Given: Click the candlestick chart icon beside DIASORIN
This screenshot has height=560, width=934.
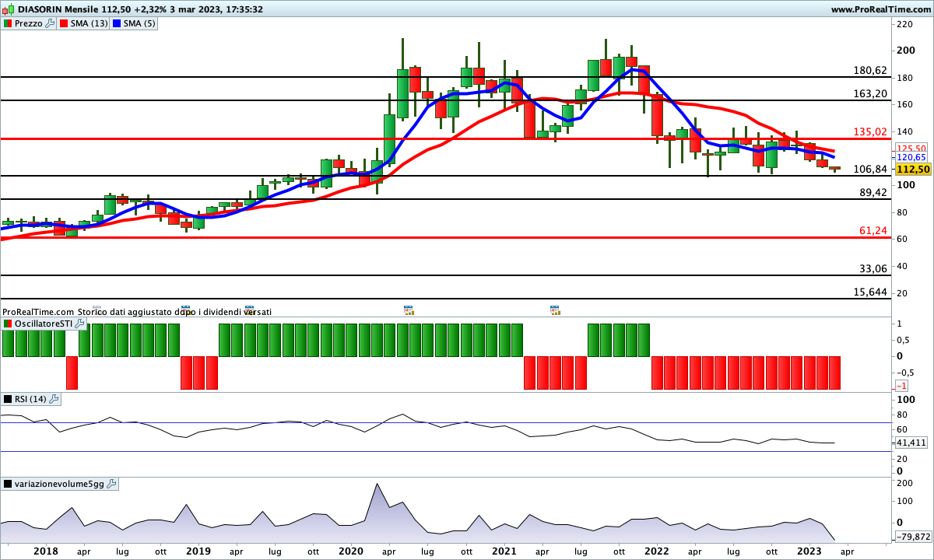Looking at the screenshot, I should 9,9.
